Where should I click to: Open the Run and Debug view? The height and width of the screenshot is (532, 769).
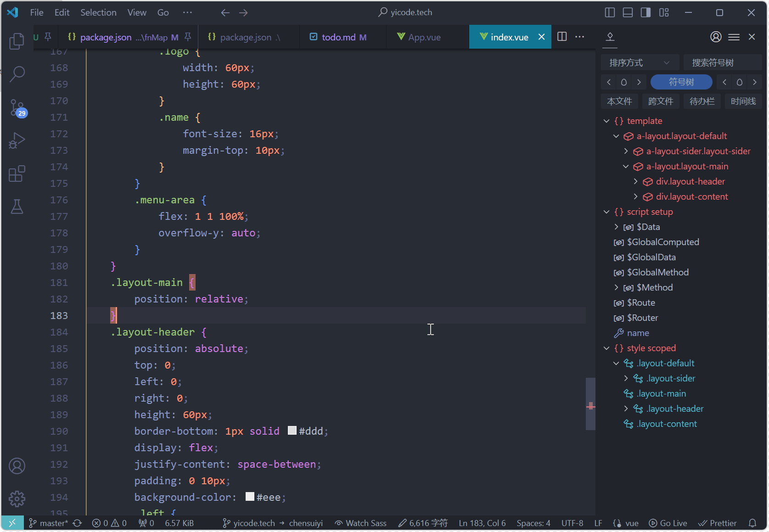(17, 140)
